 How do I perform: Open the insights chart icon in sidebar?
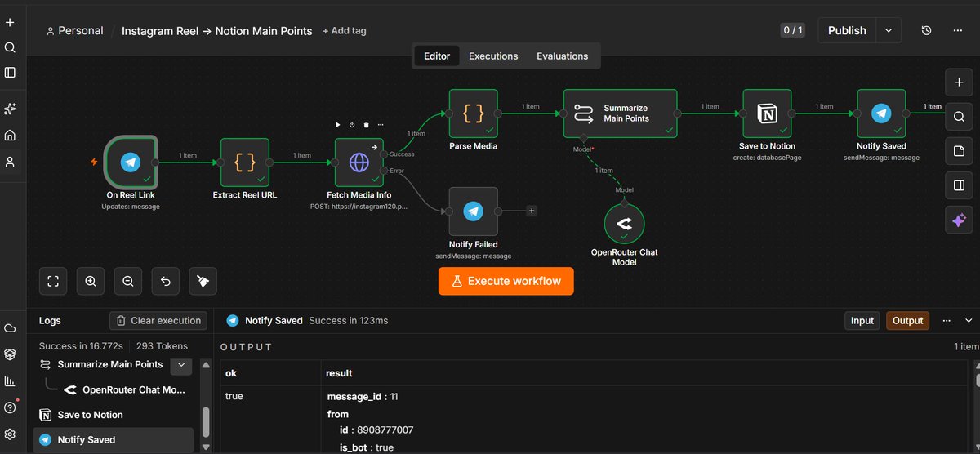click(x=10, y=381)
